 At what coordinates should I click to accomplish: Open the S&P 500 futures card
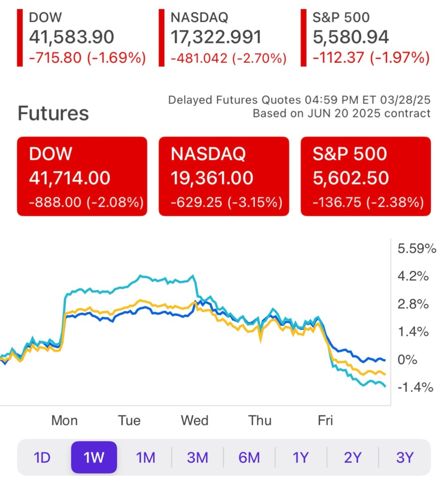tap(366, 177)
